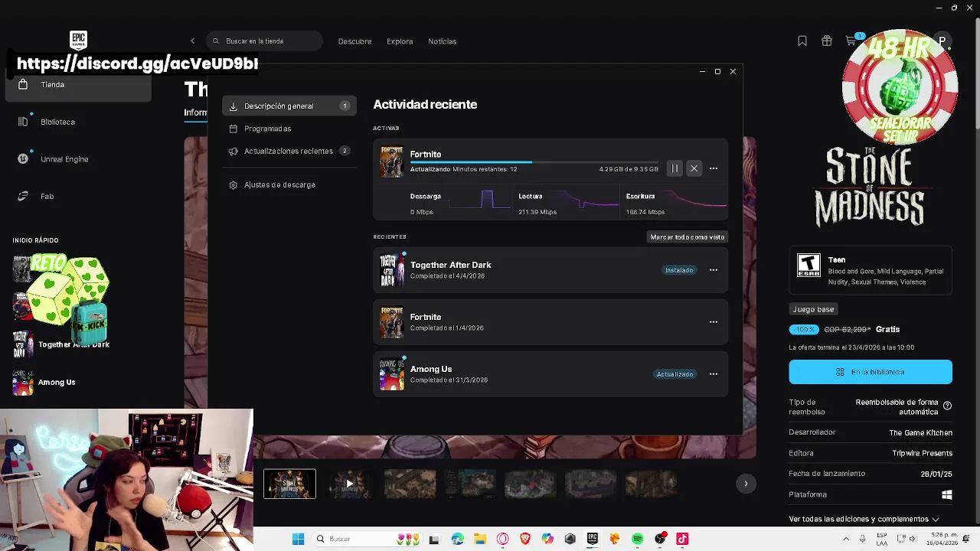Open Spotify from taskbar
This screenshot has height=551, width=980.
coord(637,540)
